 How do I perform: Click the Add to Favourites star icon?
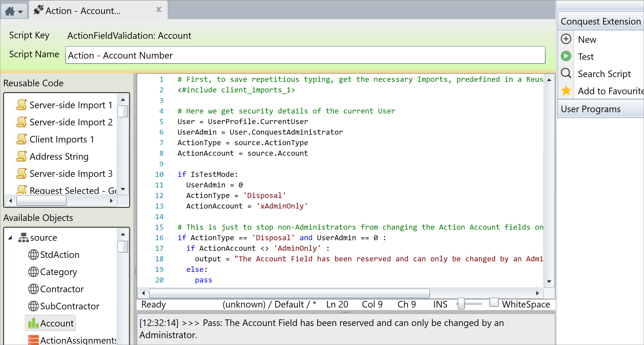click(x=566, y=91)
